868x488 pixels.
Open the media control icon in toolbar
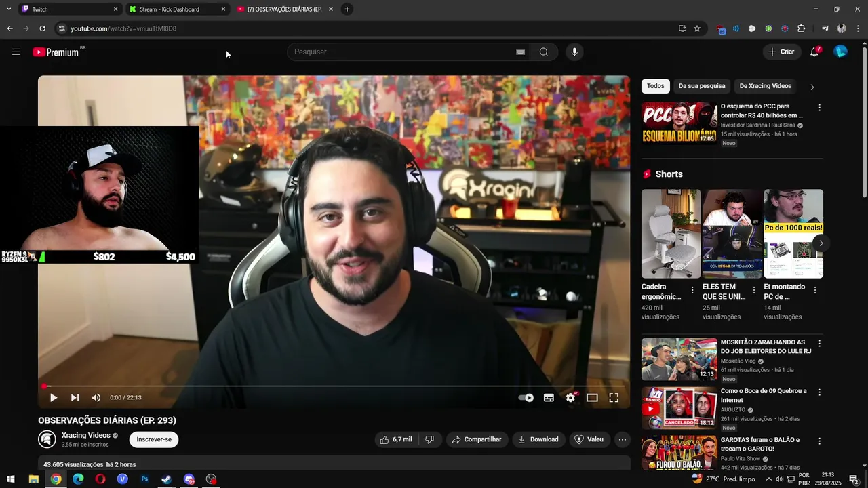click(x=825, y=28)
